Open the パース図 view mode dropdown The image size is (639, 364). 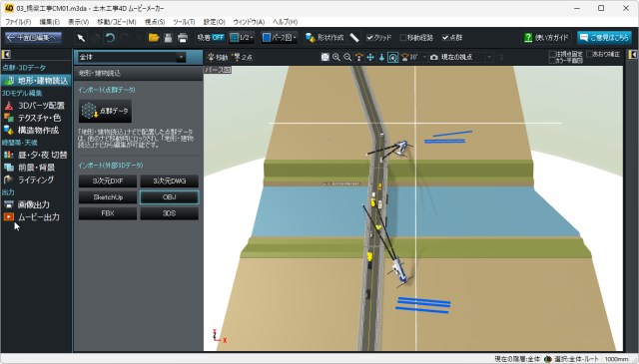tap(280, 38)
